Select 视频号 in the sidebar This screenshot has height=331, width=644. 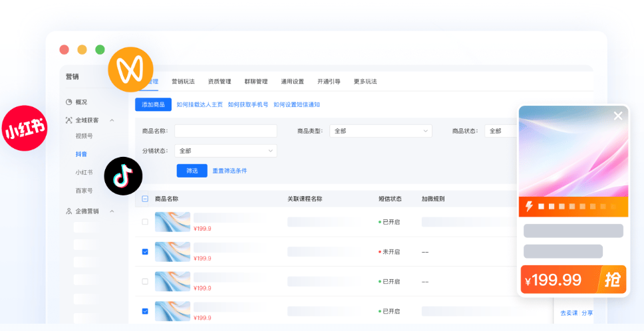click(x=84, y=136)
